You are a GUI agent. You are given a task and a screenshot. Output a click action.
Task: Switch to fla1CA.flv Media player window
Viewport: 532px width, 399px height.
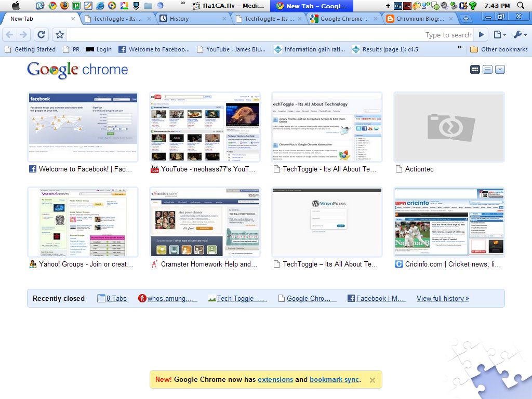tap(229, 5)
